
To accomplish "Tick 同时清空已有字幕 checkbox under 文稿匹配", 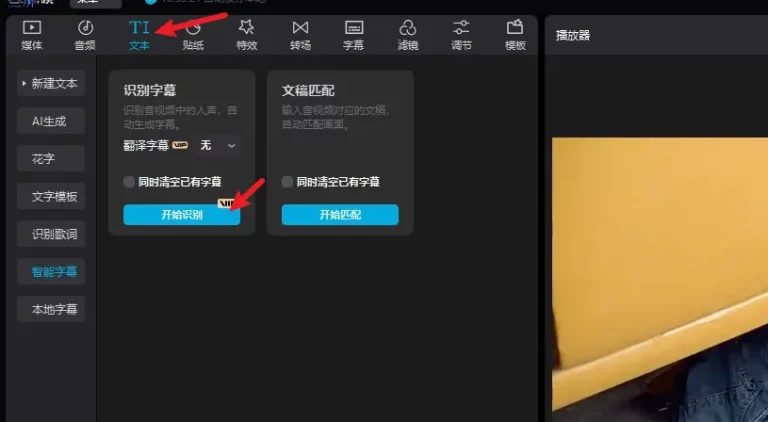I will [288, 182].
